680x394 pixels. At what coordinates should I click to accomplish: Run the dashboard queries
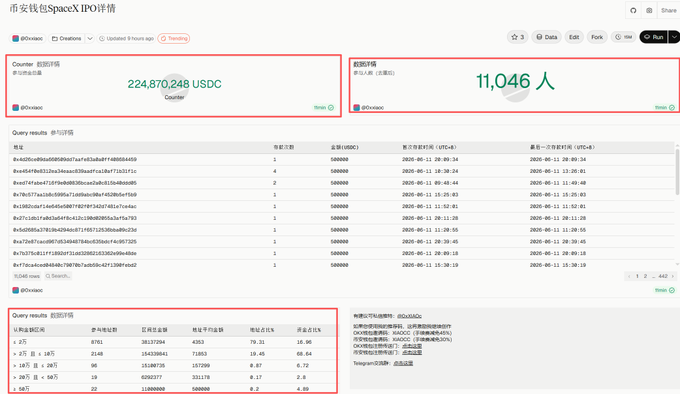coord(654,37)
